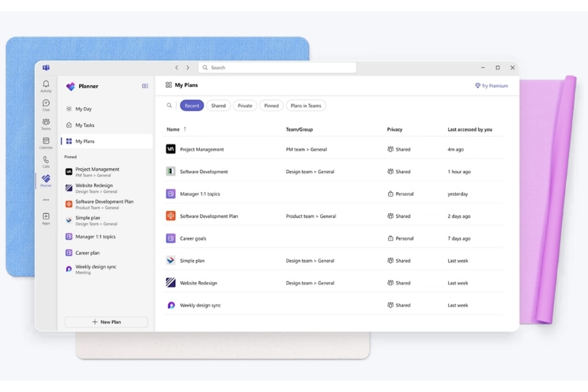
Task: Toggle the Pinned filter
Action: (x=271, y=105)
